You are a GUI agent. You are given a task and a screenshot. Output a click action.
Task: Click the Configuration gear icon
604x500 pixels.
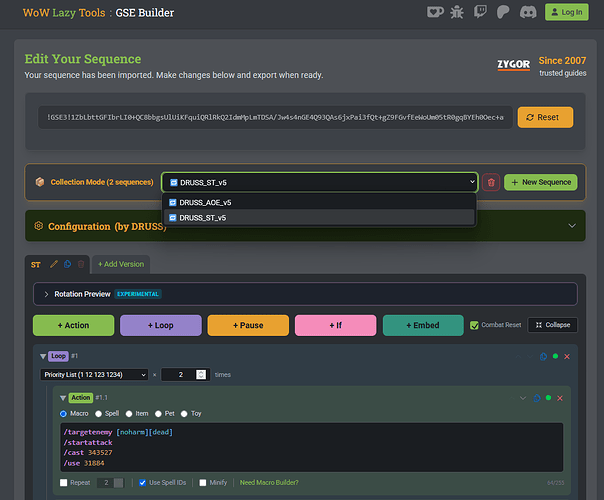click(x=39, y=226)
